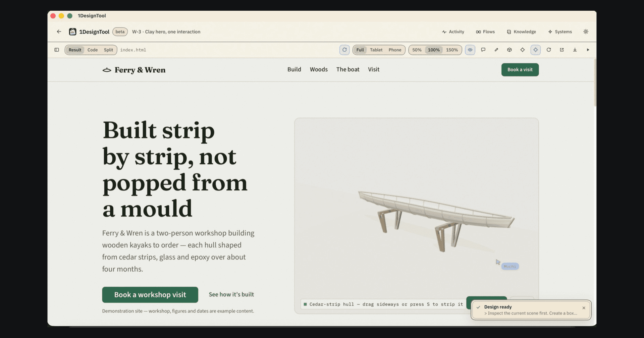The image size is (644, 338).
Task: Click Woods in site navigation
Action: pos(319,69)
